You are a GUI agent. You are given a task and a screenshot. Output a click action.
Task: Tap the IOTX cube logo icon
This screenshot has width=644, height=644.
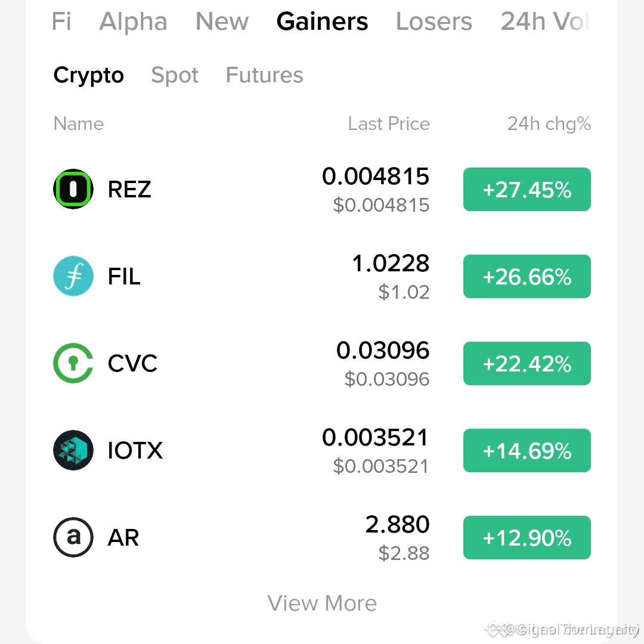tap(73, 450)
